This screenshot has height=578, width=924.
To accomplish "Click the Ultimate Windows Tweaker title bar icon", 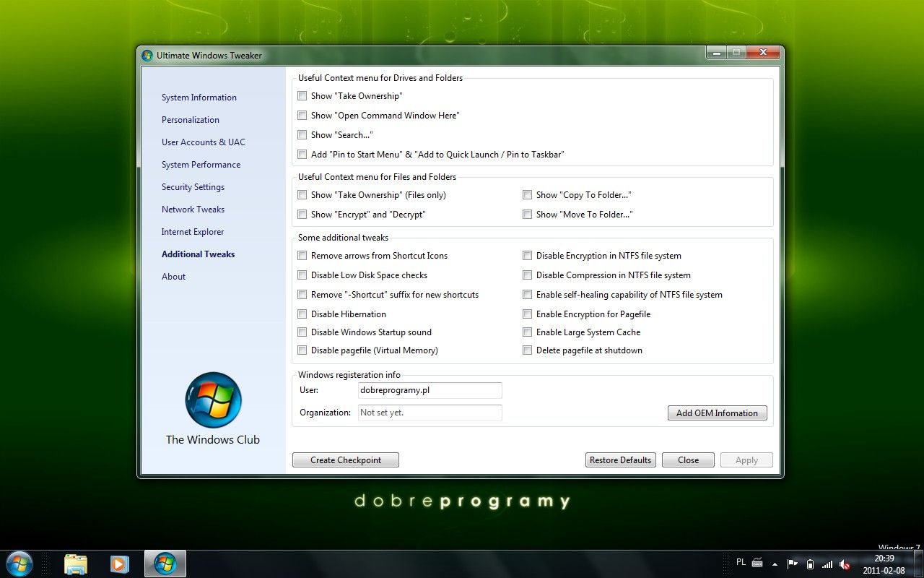I will pyautogui.click(x=147, y=55).
